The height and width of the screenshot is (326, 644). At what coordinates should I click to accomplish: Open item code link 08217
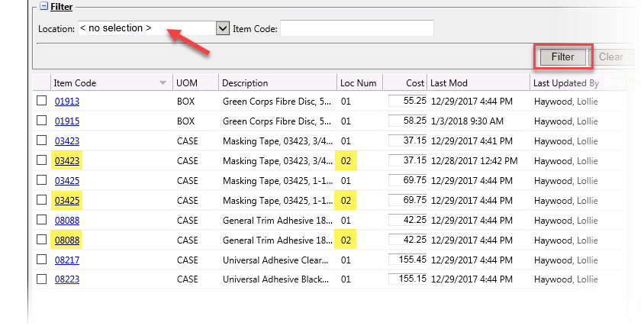[67, 260]
